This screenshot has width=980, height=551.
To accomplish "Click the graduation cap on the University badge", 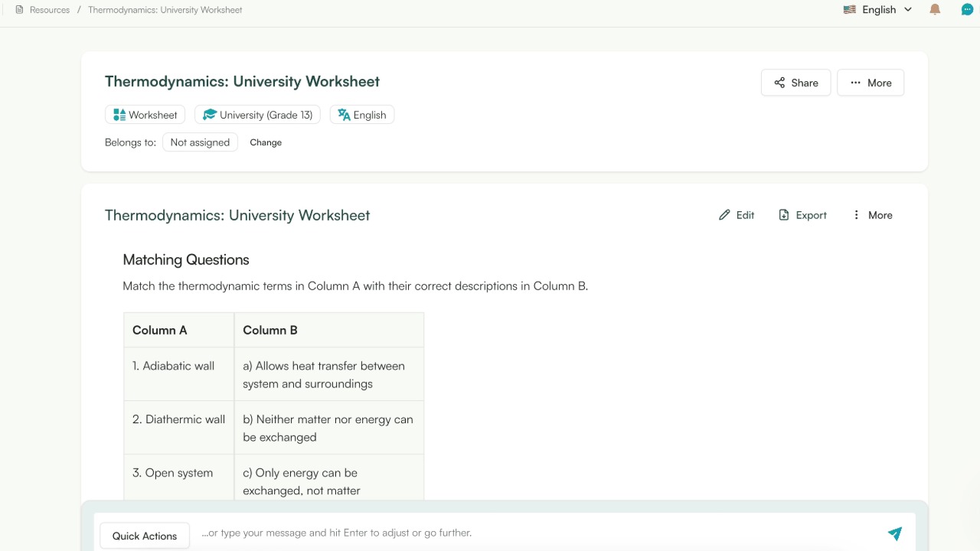I will click(x=209, y=114).
